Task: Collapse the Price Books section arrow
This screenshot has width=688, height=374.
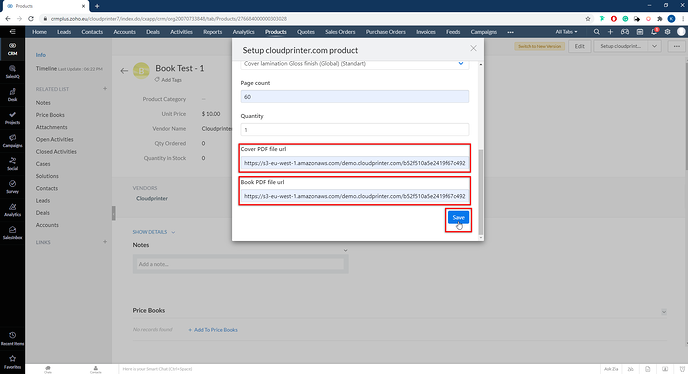Action: pos(663,312)
